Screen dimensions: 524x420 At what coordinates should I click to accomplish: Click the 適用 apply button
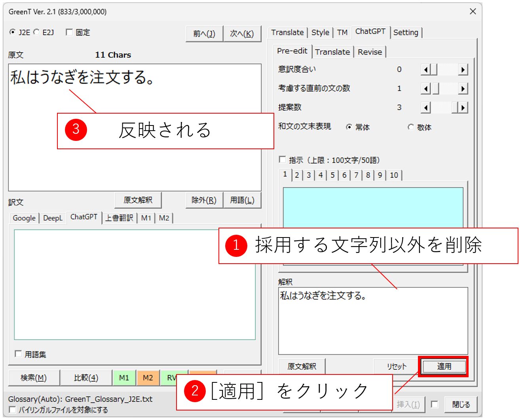[x=443, y=367]
